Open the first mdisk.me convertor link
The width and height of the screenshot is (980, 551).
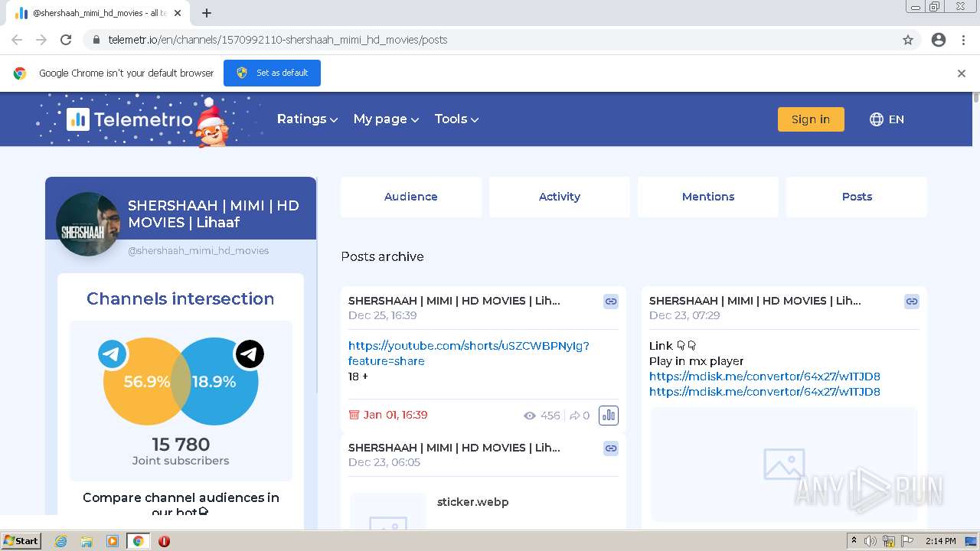765,377
